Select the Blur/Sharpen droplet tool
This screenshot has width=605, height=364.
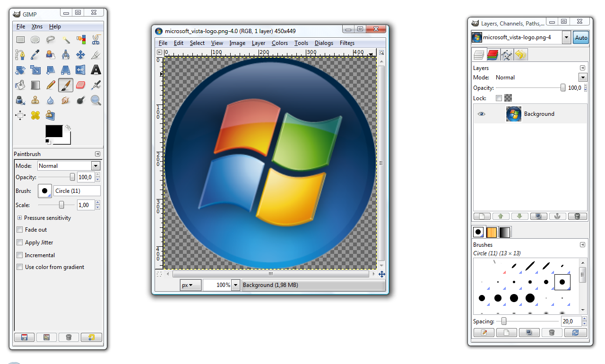51,100
